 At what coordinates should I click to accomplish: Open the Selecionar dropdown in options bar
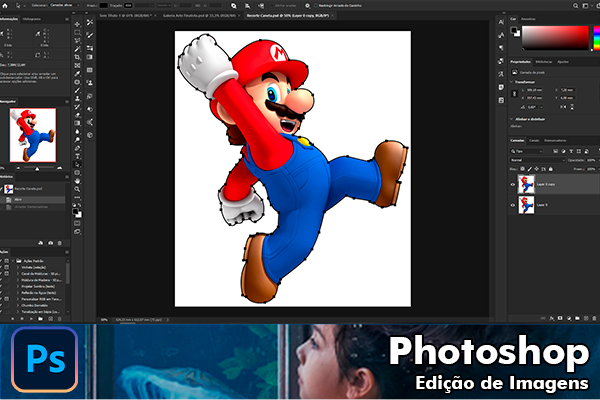point(65,5)
